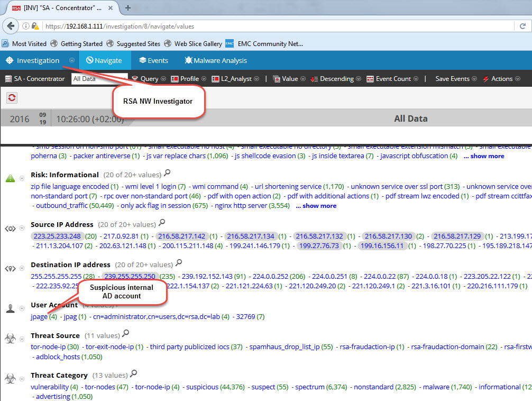Click magnifier icon beside Risk: Informational
Image resolution: width=532 pixels, height=401 pixels.
coord(167,173)
